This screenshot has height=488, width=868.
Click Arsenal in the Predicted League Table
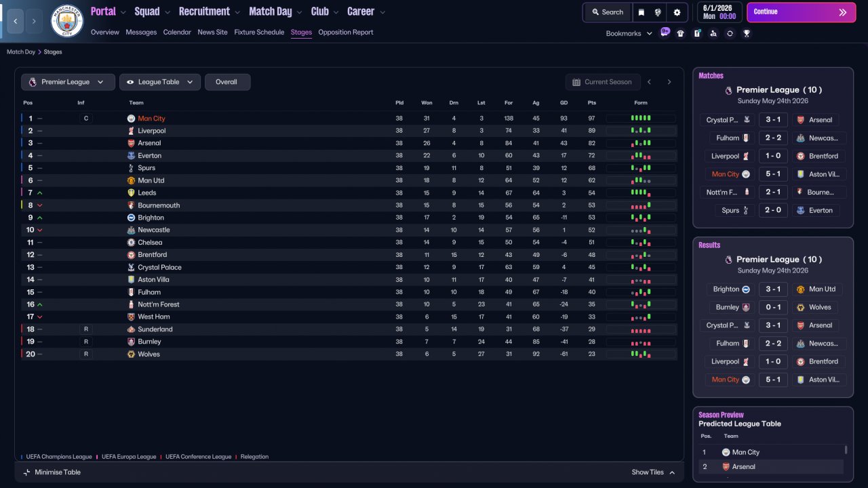coord(744,467)
